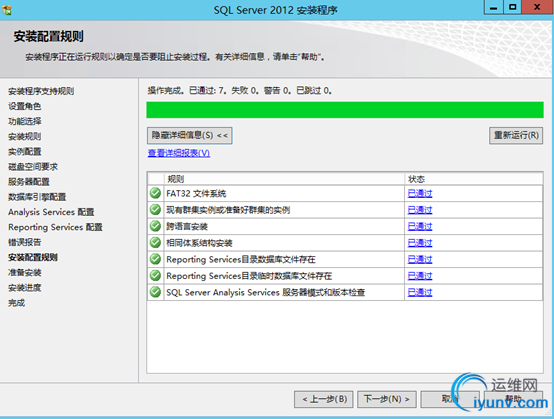
Task: Click green check icon for 现有群集实例 row
Action: point(155,210)
